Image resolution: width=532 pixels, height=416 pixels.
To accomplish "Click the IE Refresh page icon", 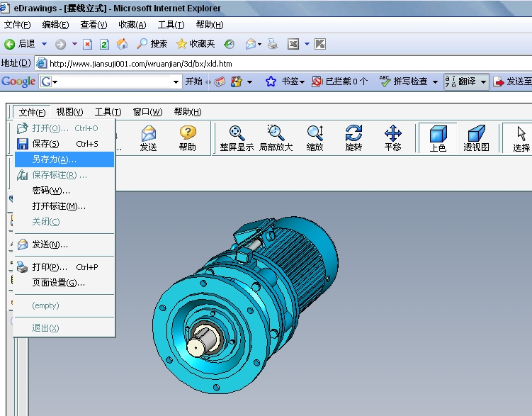I will pos(105,44).
